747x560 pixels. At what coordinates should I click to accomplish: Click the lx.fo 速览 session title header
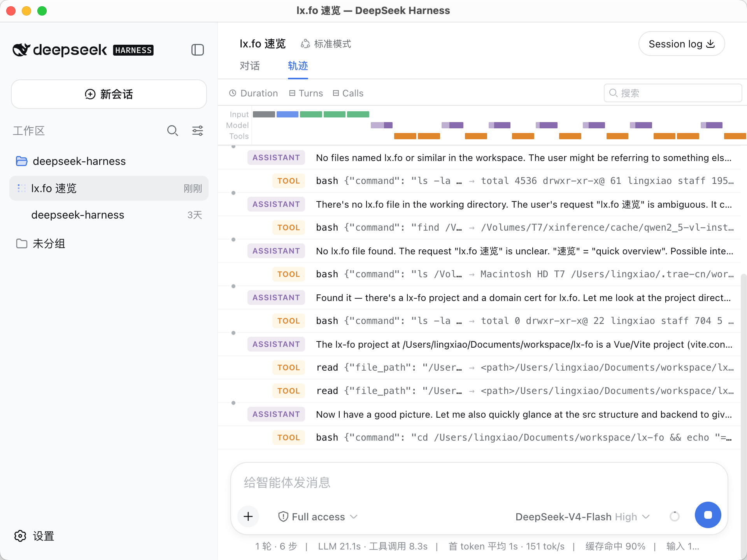click(x=263, y=44)
